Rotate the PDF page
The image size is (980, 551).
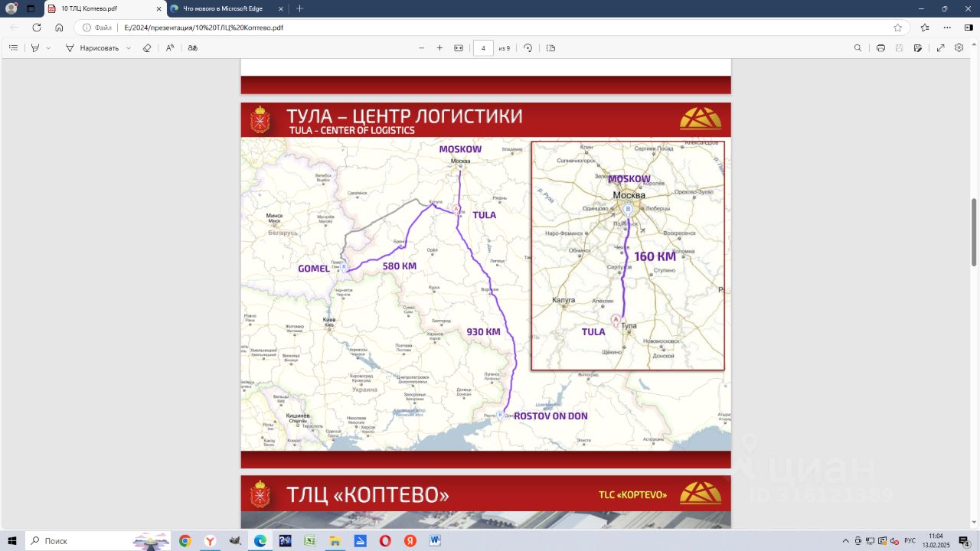pos(528,47)
